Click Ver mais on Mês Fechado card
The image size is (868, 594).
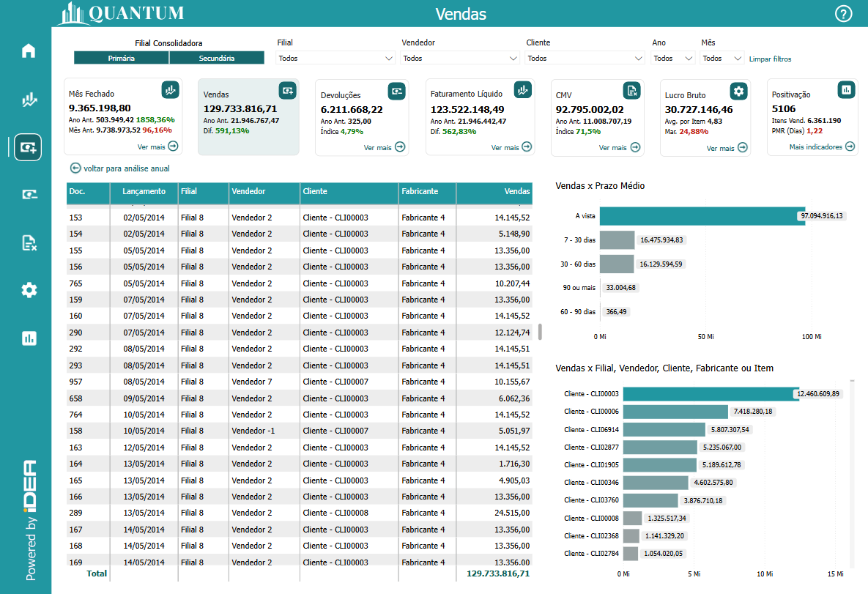(157, 146)
